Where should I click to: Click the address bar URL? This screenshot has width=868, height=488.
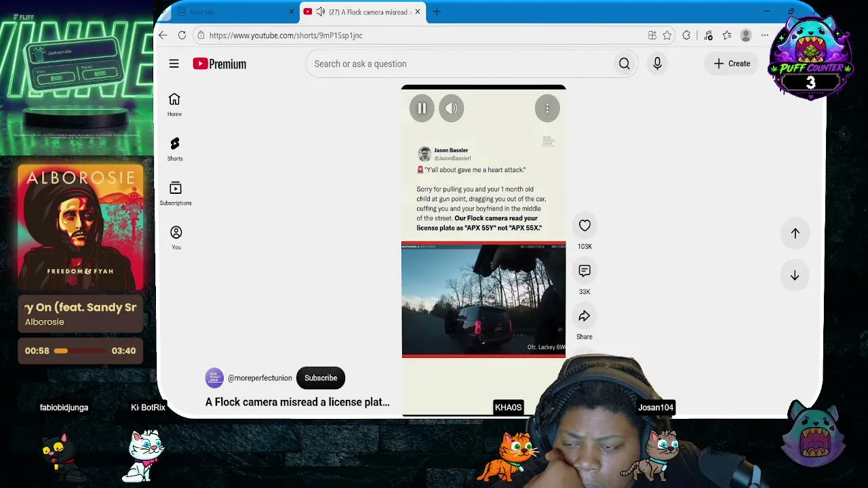pyautogui.click(x=286, y=35)
